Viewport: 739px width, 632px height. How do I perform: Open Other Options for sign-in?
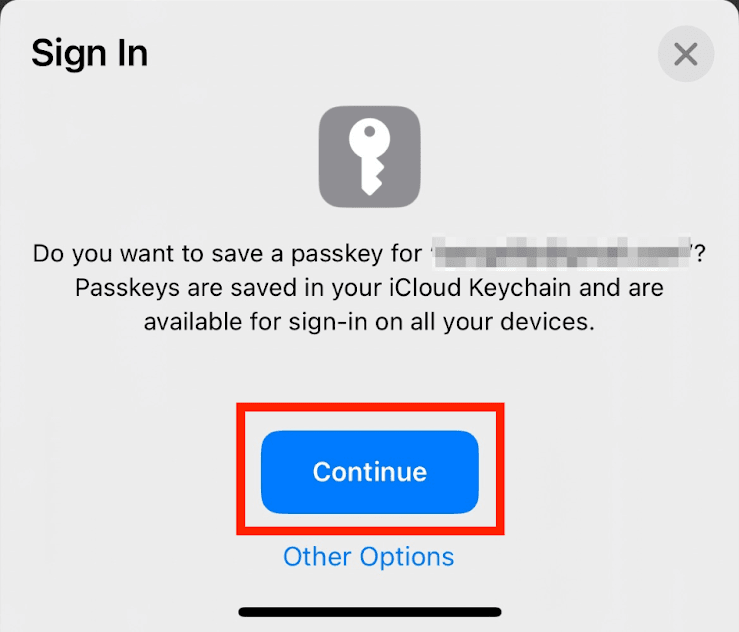(x=368, y=556)
